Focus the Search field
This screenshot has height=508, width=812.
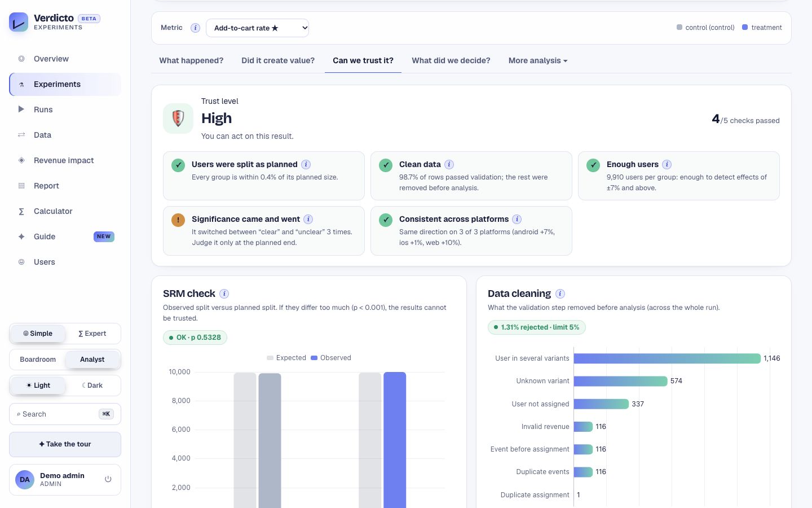coord(65,414)
